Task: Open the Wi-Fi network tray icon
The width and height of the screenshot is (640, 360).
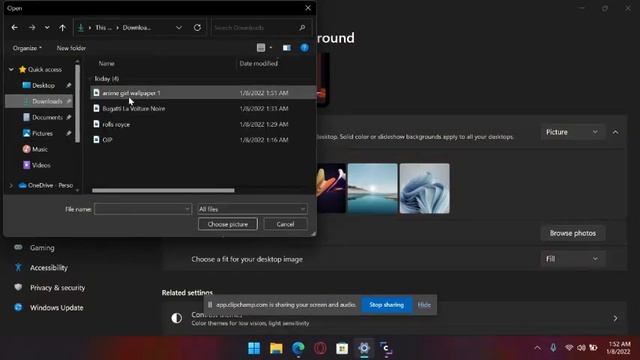Action: pyautogui.click(x=569, y=348)
